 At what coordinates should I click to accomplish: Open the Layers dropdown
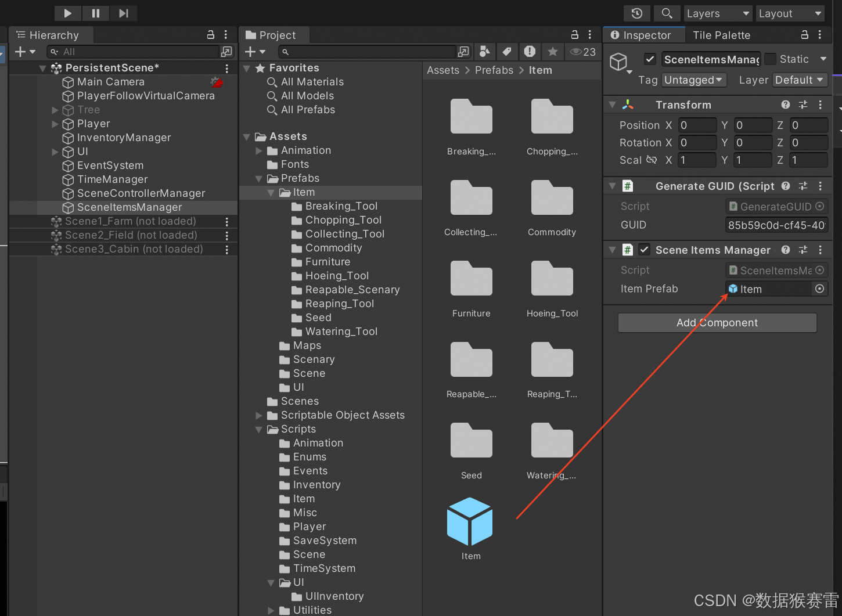point(718,13)
